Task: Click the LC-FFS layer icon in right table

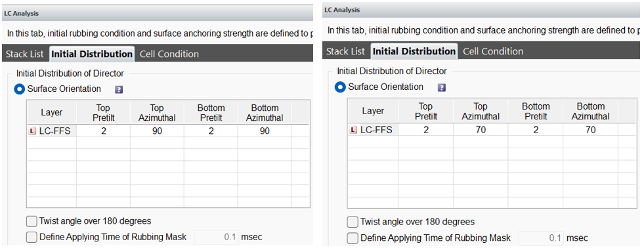Action: 353,130
